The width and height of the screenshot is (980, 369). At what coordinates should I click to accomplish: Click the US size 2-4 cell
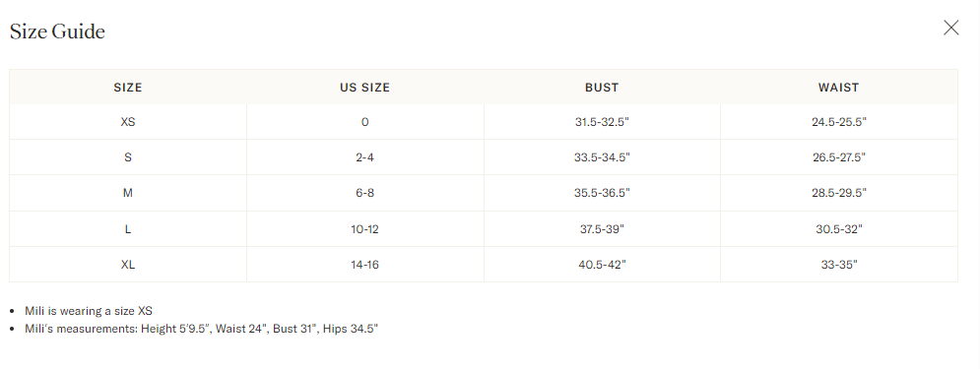coord(365,157)
